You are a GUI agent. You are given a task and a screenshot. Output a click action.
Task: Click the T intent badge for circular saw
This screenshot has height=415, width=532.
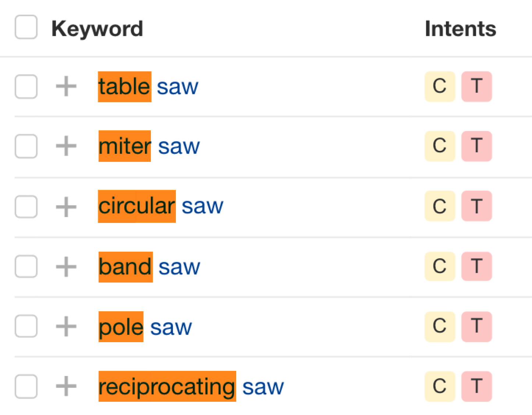(477, 207)
